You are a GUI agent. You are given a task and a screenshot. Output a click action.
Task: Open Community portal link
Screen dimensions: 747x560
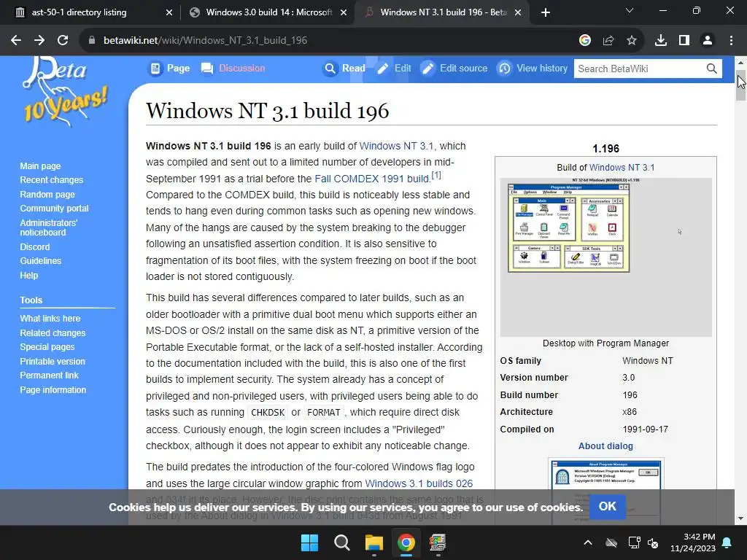coord(54,208)
